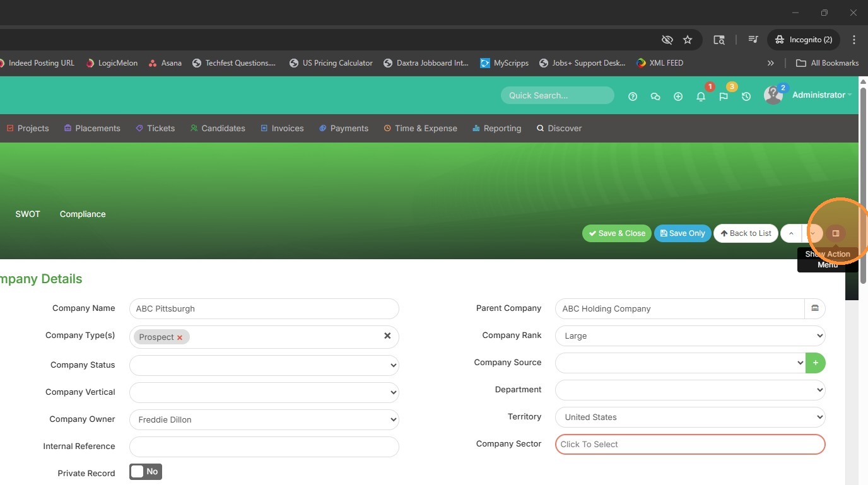Toggle the Private Record switch
This screenshot has height=485, width=868.
(x=146, y=472)
